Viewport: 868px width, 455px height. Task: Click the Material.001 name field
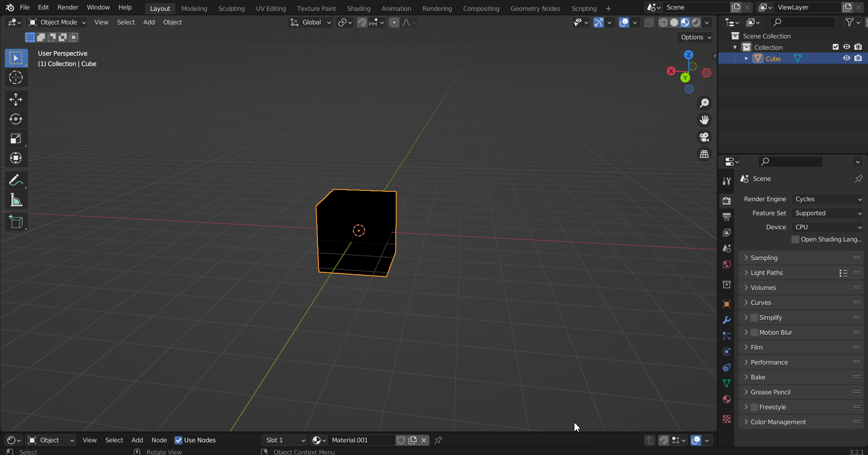coord(361,440)
